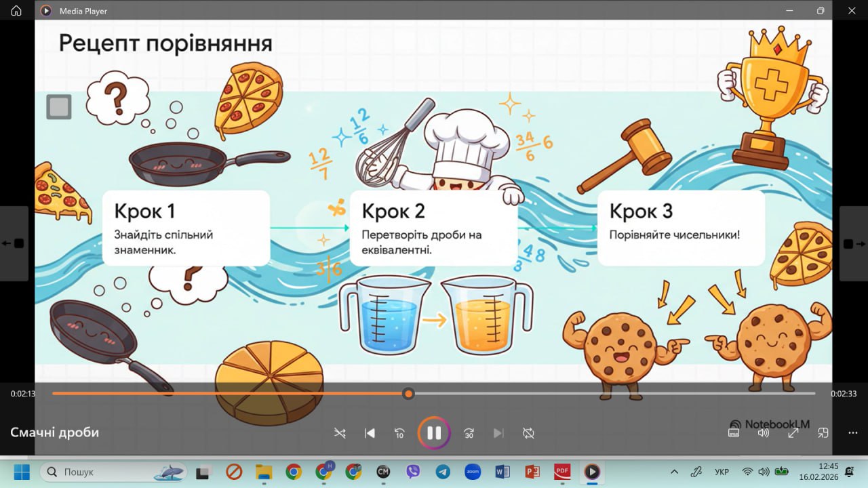Viewport: 868px width, 488px height.
Task: Open Telegram from the taskbar
Action: click(x=443, y=472)
